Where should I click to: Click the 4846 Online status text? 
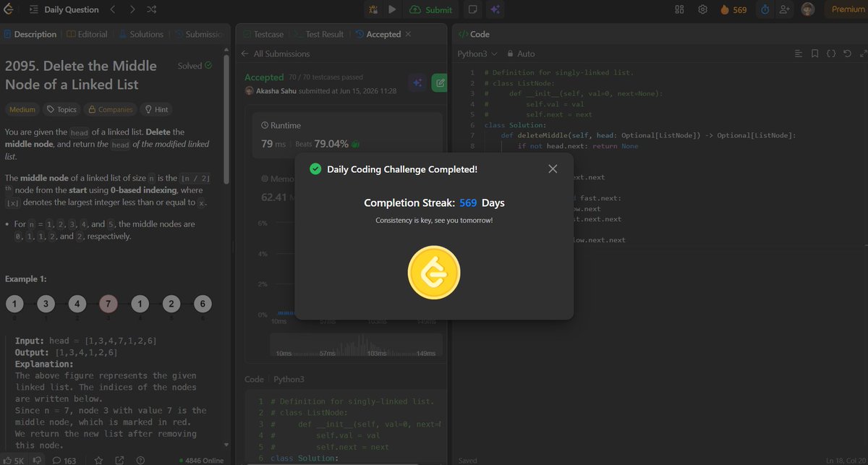coord(202,460)
